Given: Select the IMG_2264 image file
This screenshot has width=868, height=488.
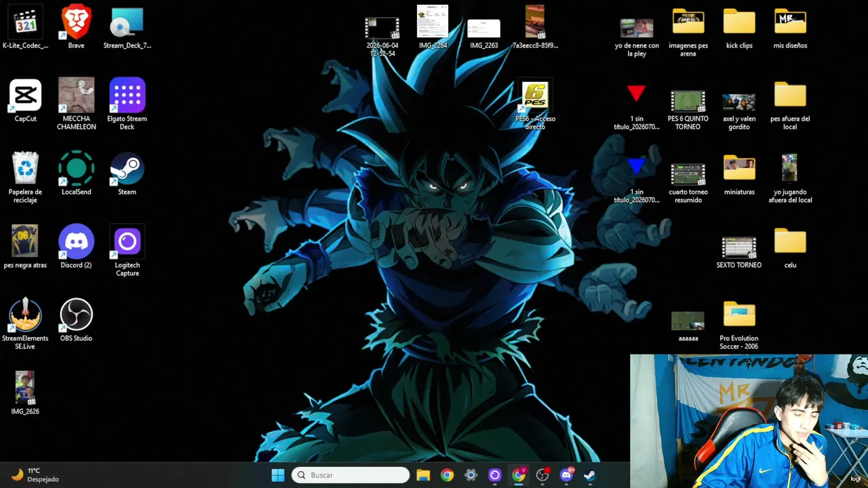Looking at the screenshot, I should point(433,28).
